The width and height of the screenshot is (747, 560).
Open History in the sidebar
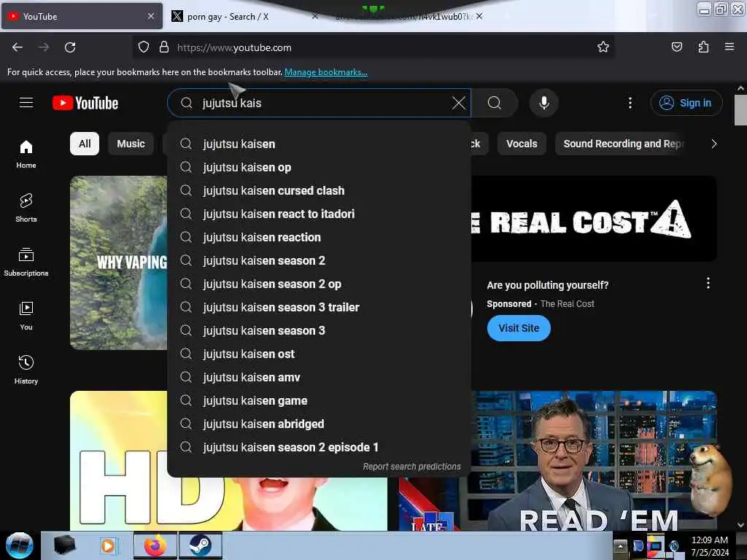tap(26, 370)
